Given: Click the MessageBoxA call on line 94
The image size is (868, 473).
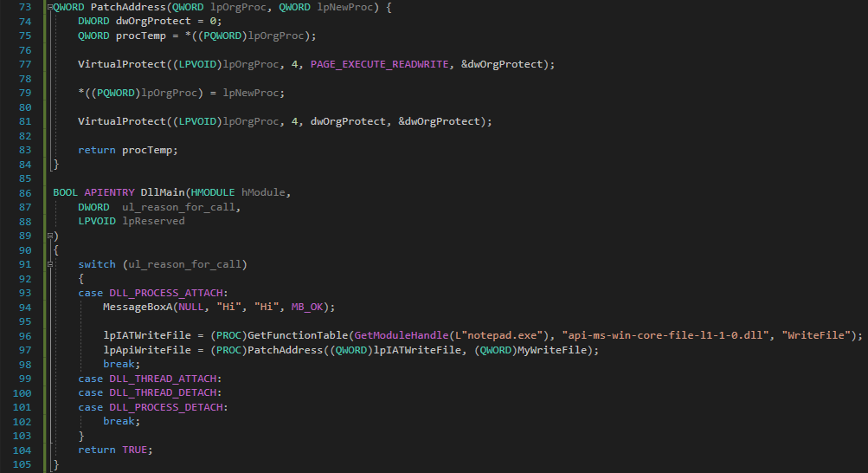Looking at the screenshot, I should [138, 307].
